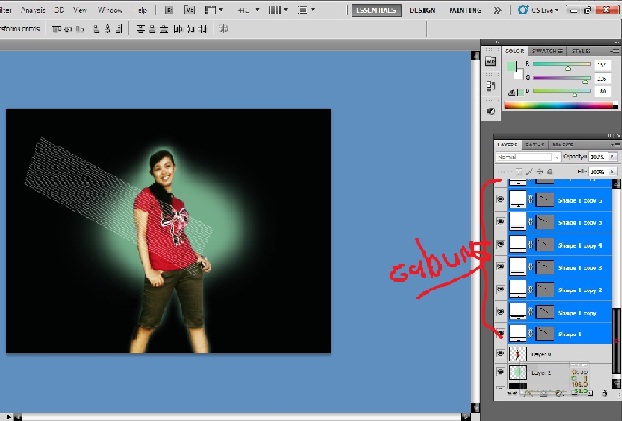Open the Fill slider arrow
Viewport: 622px width, 421px height.
tap(613, 171)
